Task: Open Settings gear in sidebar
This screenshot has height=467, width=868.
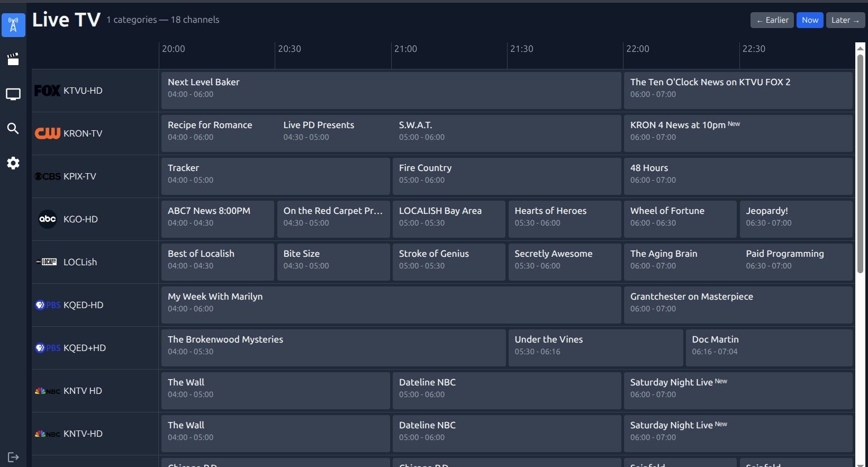Action: (x=13, y=163)
